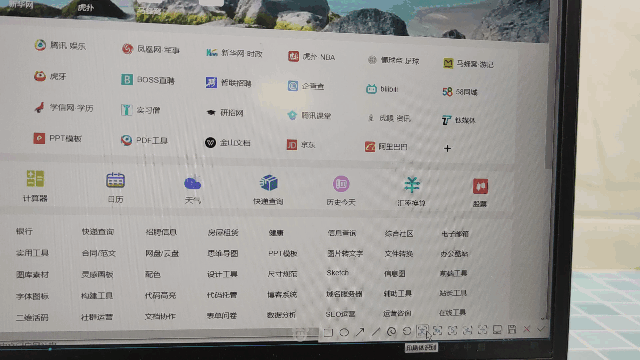
Task: Open the bilibili site shortcut
Action: 382,89
